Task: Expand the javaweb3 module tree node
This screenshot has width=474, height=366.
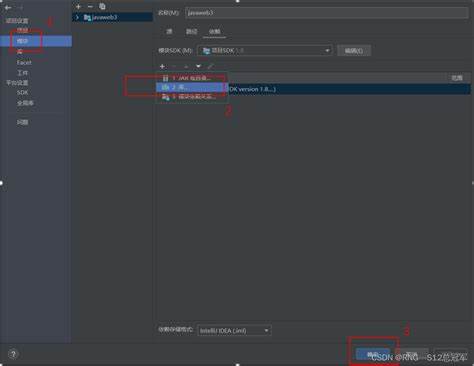Action: (77, 17)
